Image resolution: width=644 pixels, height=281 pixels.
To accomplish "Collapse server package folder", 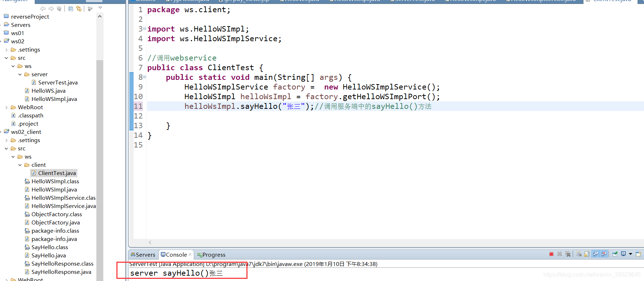I will point(20,74).
